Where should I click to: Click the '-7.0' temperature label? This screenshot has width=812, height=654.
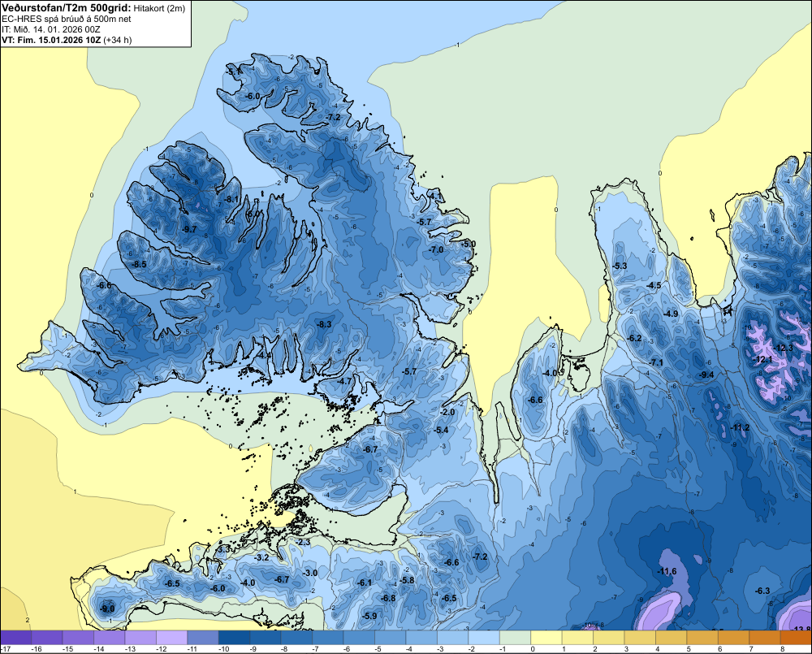[436, 249]
